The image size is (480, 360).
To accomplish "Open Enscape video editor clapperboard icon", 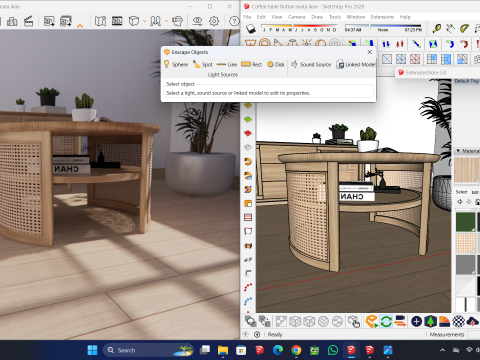I will (28, 21).
